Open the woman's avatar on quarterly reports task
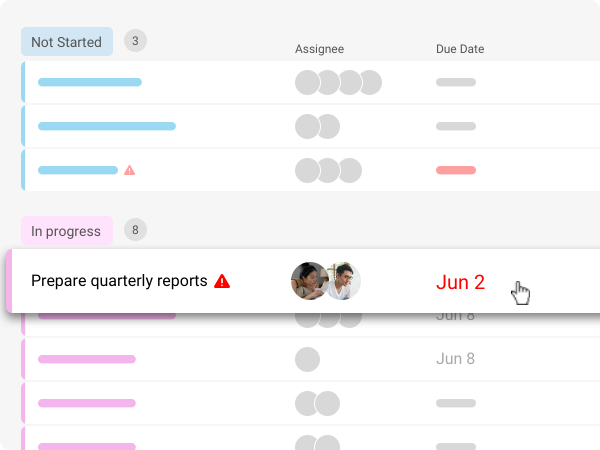600x450 pixels. (x=309, y=281)
